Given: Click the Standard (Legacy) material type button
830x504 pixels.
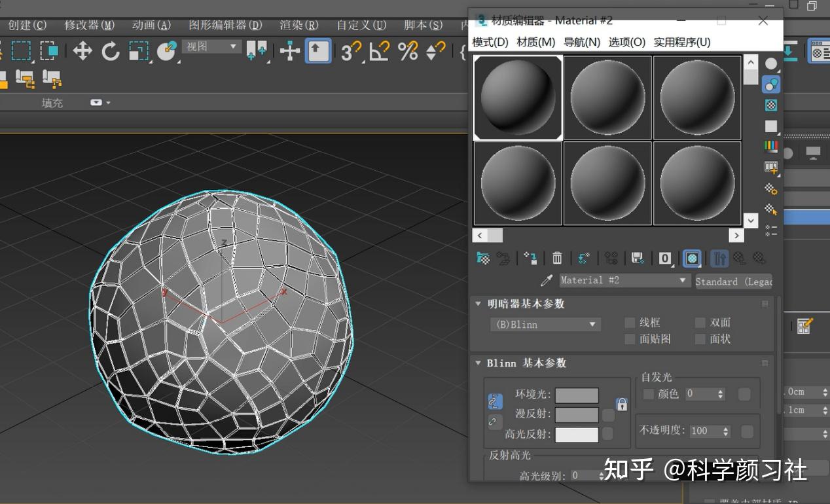Looking at the screenshot, I should click(732, 281).
